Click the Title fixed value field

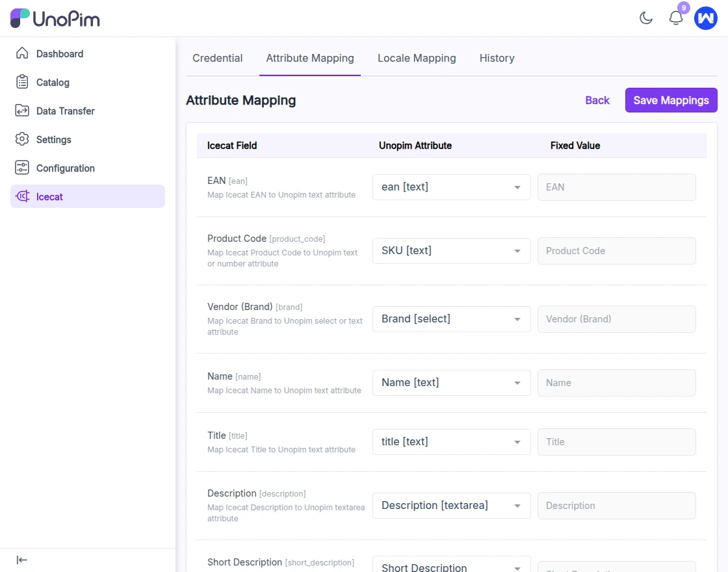(x=617, y=441)
